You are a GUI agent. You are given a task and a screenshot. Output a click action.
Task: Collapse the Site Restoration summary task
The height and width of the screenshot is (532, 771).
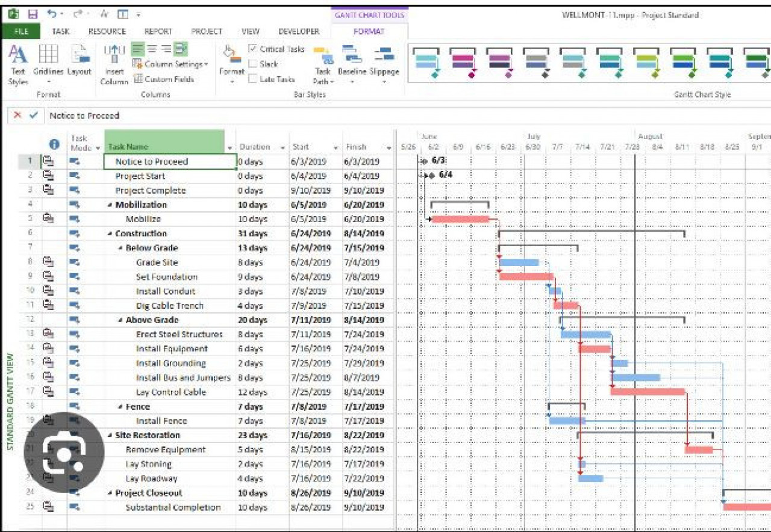pos(110,435)
